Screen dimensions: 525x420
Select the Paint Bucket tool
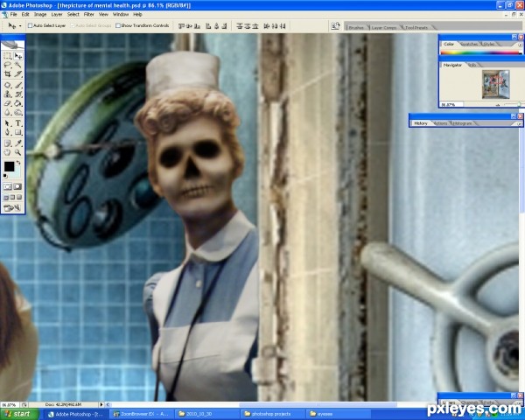pos(18,103)
